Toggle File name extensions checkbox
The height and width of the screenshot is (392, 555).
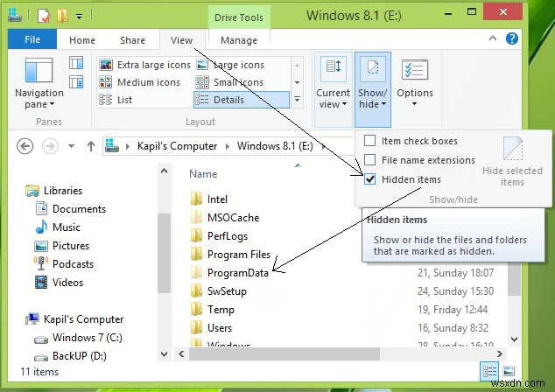pos(370,160)
